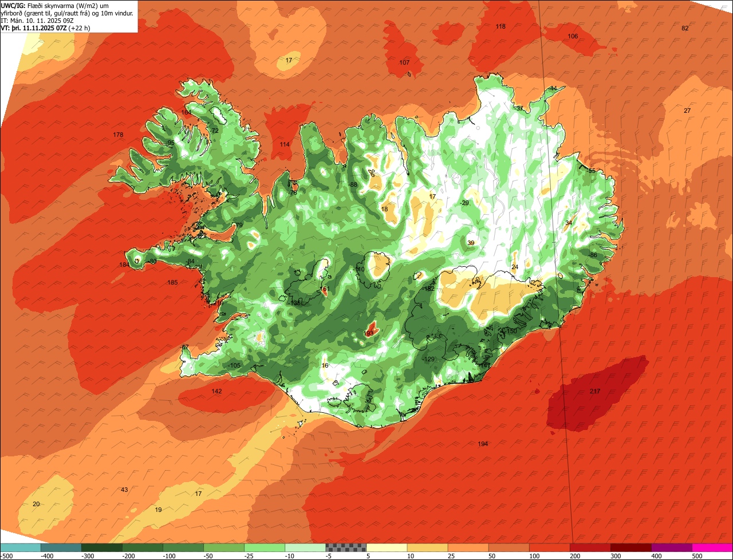This screenshot has width=733, height=560.
Task: Click the 82 value in the top-right corner
Action: [685, 29]
